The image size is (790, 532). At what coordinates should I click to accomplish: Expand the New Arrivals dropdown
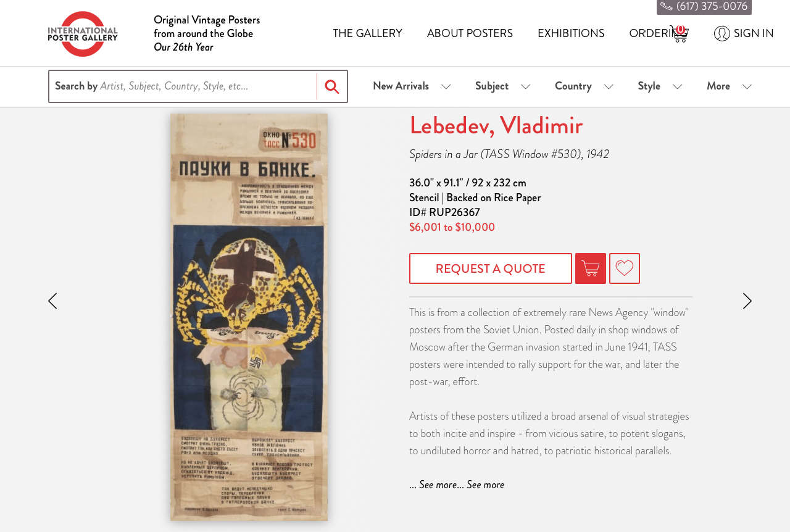click(412, 86)
